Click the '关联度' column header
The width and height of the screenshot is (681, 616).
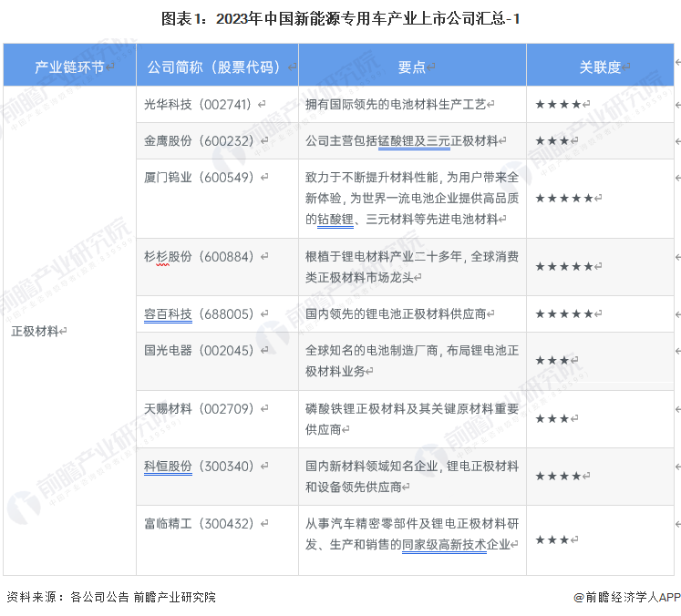coord(600,67)
